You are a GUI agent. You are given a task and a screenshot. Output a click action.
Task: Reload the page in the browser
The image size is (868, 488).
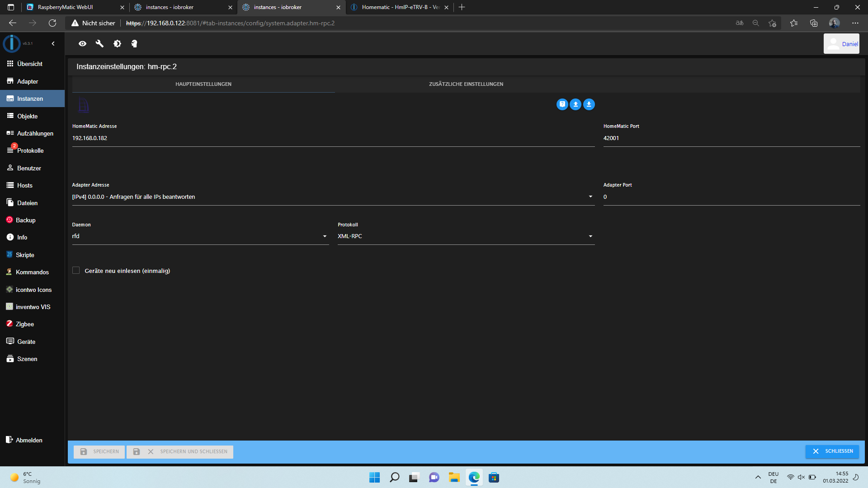coord(52,23)
